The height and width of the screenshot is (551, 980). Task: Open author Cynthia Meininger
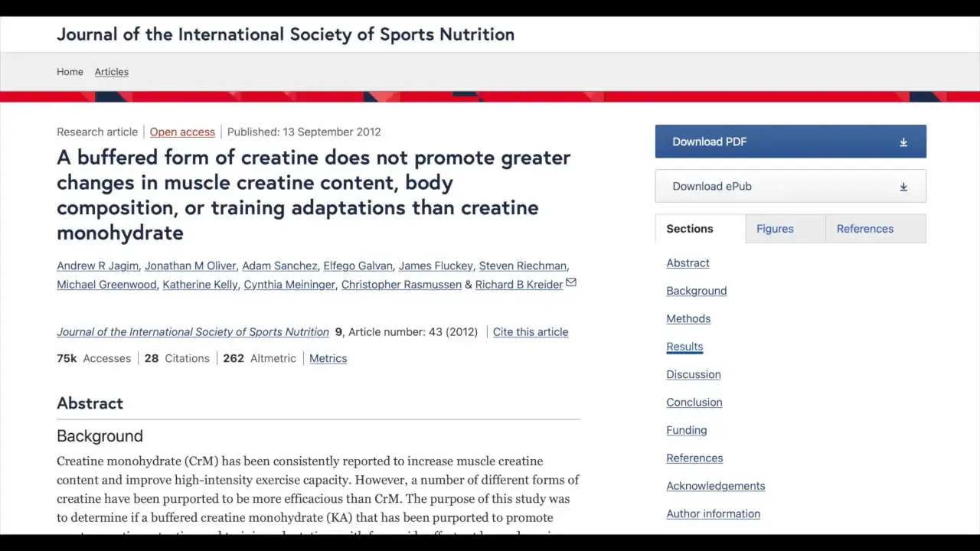click(289, 285)
